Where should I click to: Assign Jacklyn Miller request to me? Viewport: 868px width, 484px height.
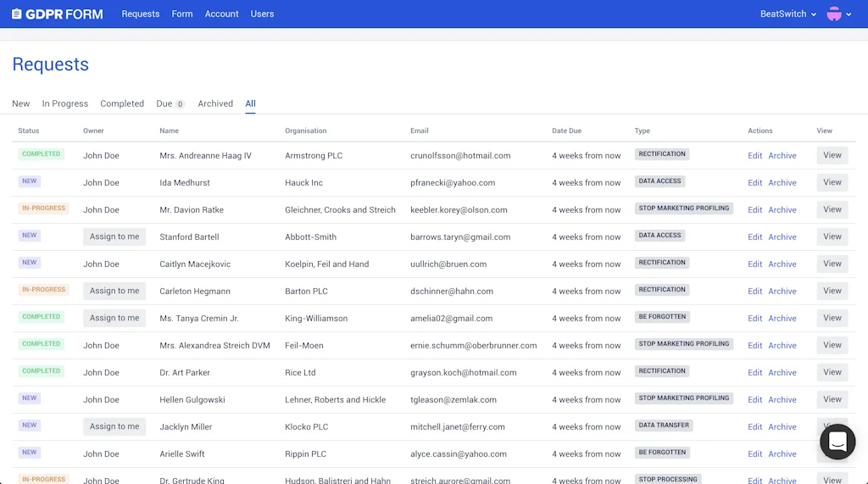114,426
